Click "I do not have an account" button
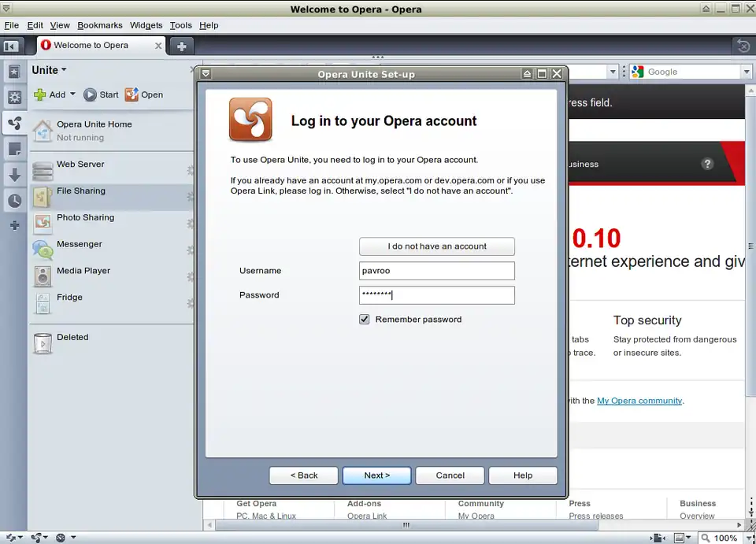 click(437, 246)
